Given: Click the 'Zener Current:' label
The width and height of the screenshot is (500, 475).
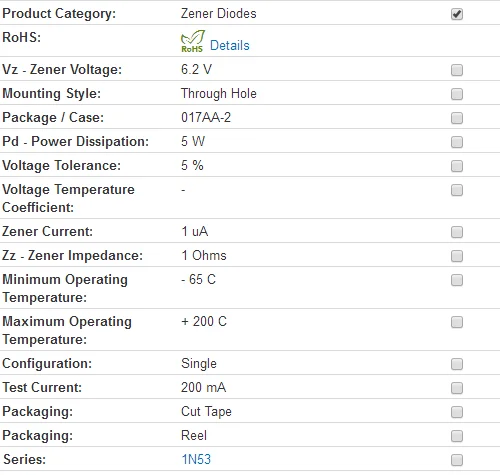Looking at the screenshot, I should [x=47, y=231].
